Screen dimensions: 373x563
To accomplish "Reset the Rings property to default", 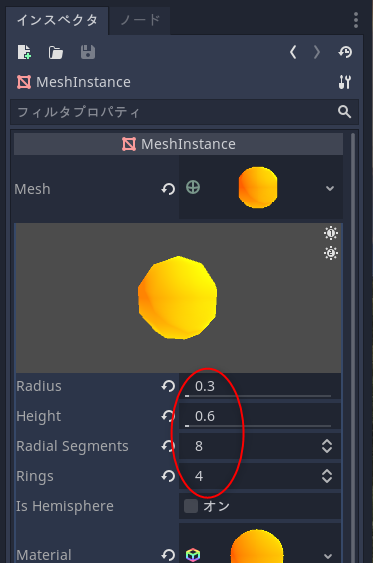I will pos(168,476).
